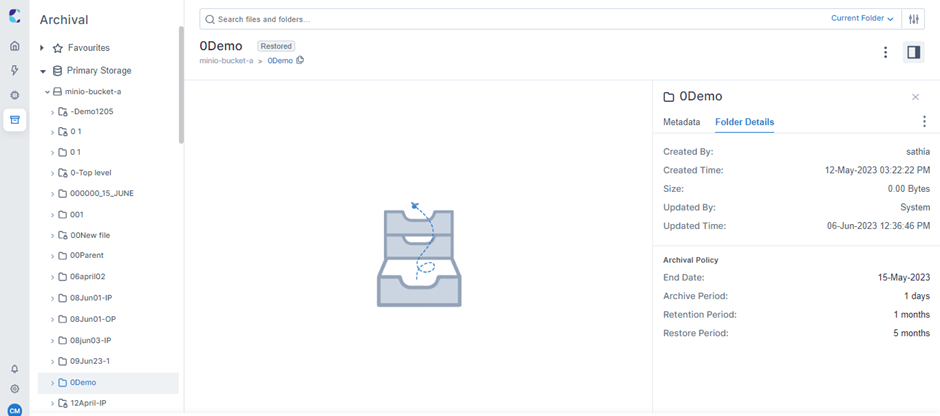Image resolution: width=940 pixels, height=416 pixels.
Task: Expand the 000000_15_JUNE folder
Action: pyautogui.click(x=52, y=194)
